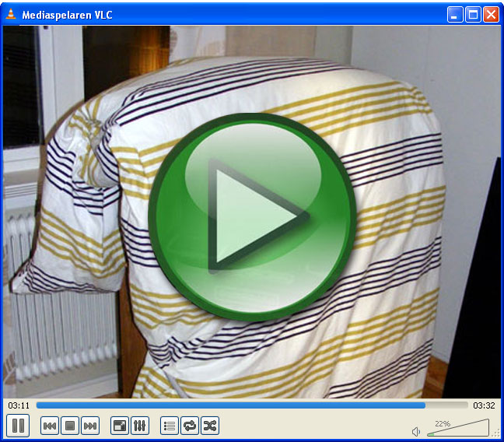Click the VLC cone icon in title bar

11,14
